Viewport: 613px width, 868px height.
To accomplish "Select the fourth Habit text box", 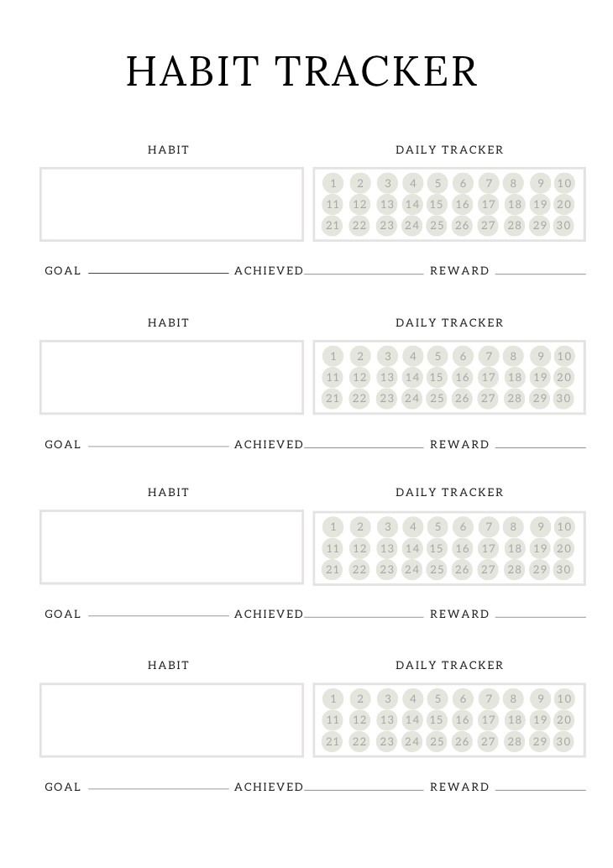I will pyautogui.click(x=171, y=719).
